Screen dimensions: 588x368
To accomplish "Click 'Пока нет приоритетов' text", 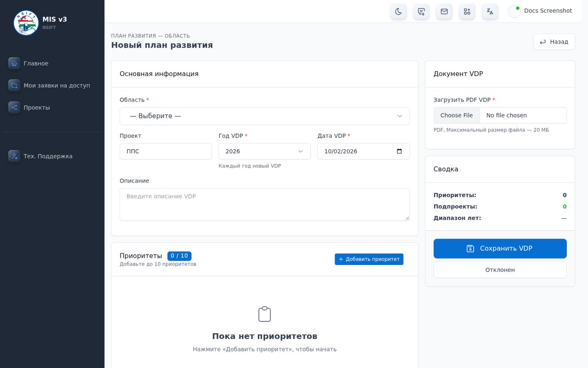I will point(265,336).
